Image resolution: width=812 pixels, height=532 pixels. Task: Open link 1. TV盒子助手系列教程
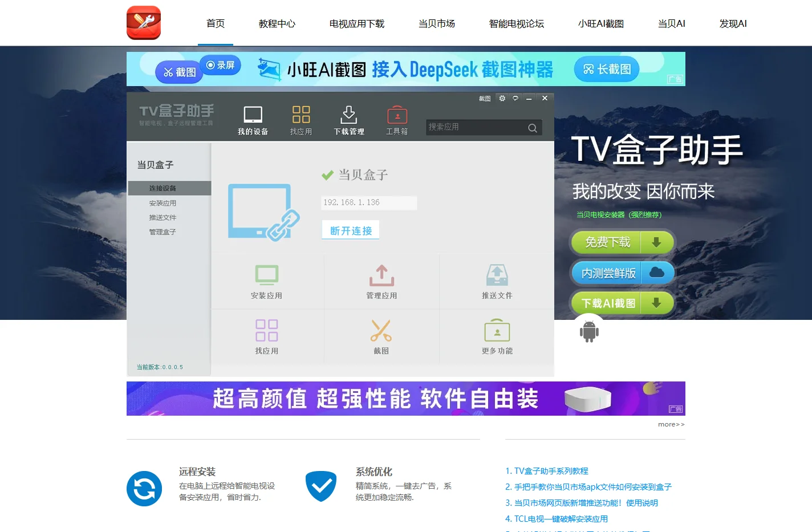pos(547,471)
